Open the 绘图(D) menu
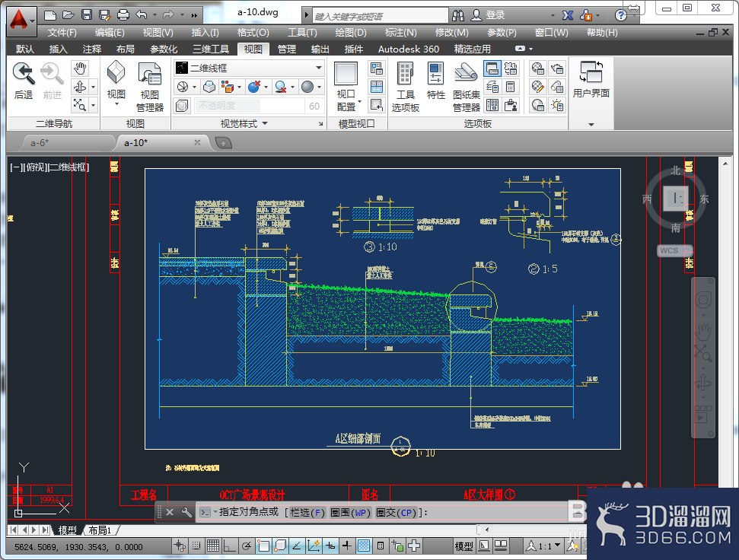The width and height of the screenshot is (739, 560). 351,33
